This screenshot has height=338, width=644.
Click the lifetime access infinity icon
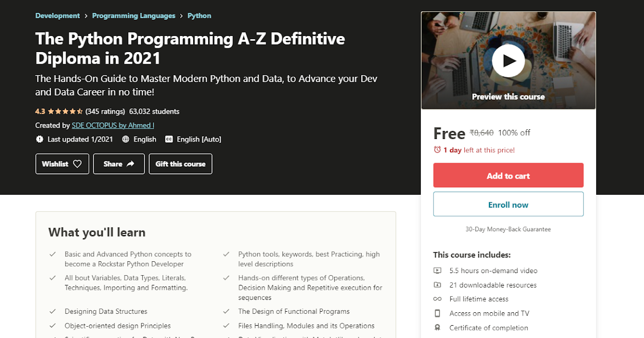[x=438, y=299]
